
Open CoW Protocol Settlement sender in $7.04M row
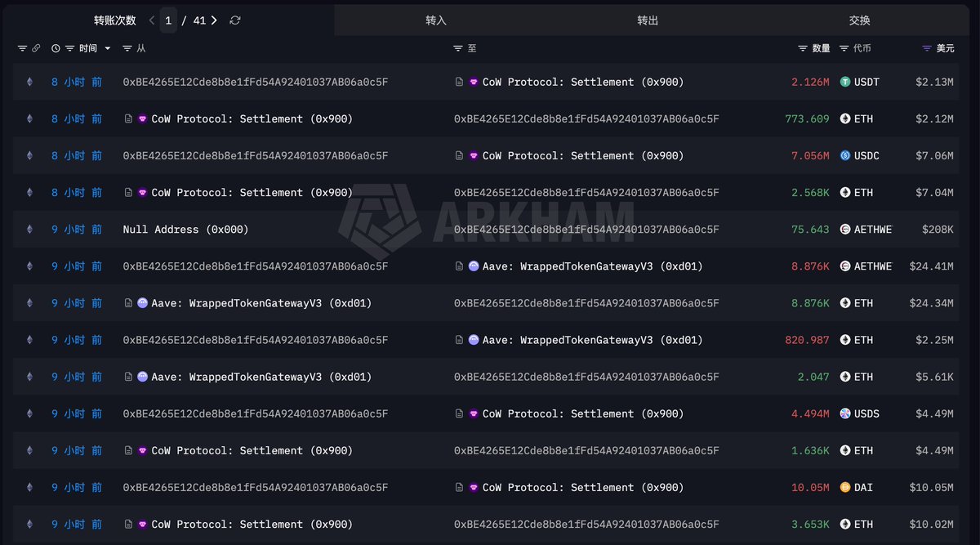(x=252, y=193)
